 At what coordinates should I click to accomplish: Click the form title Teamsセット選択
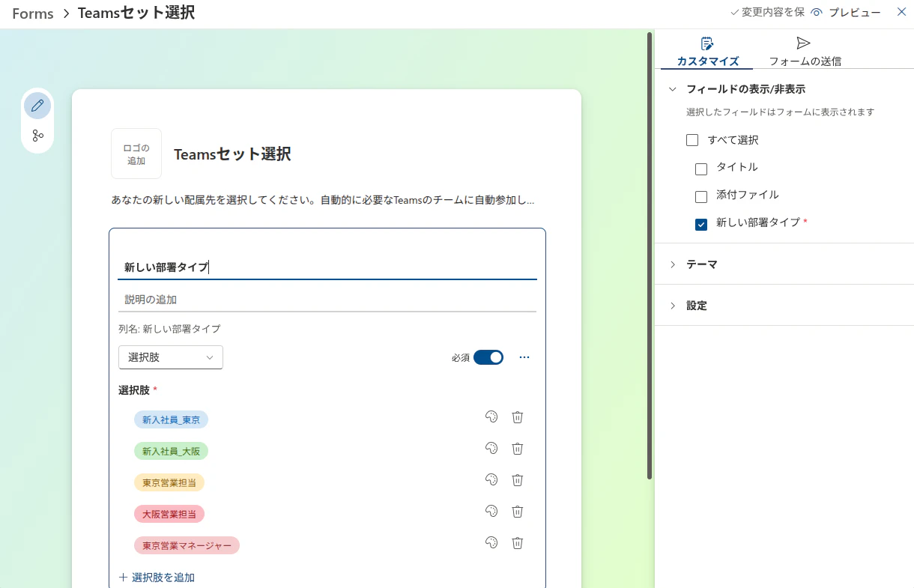pyautogui.click(x=232, y=154)
